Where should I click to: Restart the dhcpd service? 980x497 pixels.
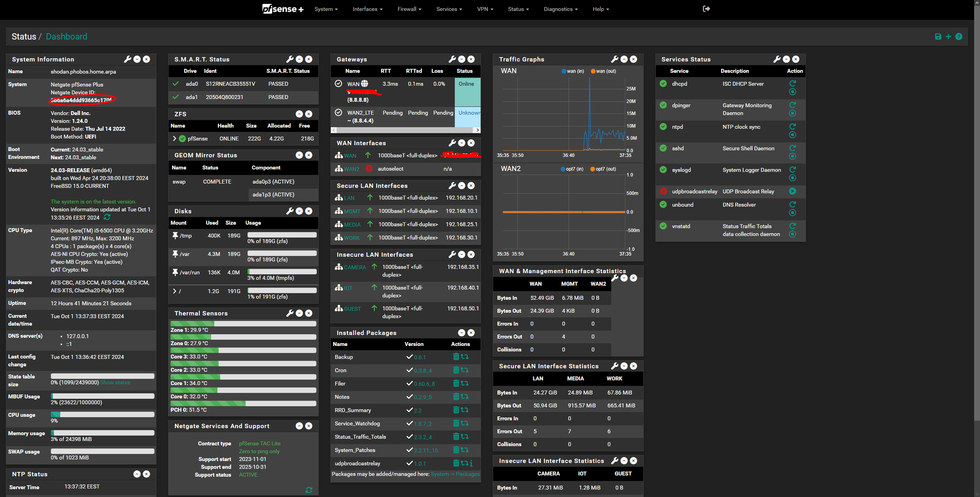pyautogui.click(x=792, y=83)
